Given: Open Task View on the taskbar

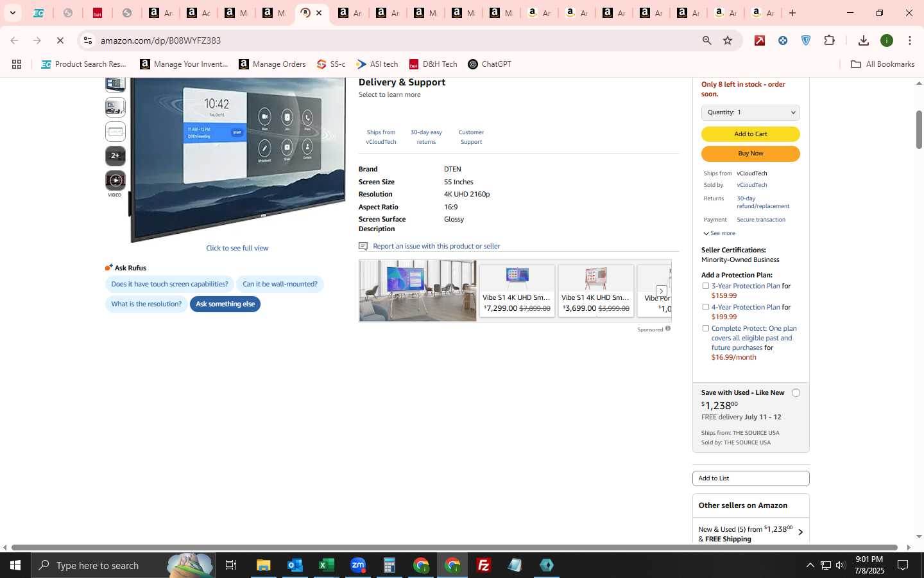Looking at the screenshot, I should [x=231, y=565].
